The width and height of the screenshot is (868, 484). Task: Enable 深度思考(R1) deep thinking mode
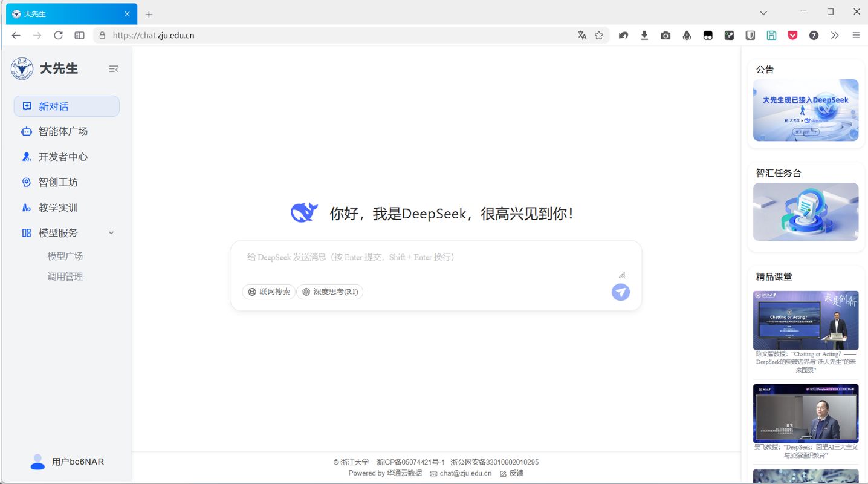tap(329, 292)
